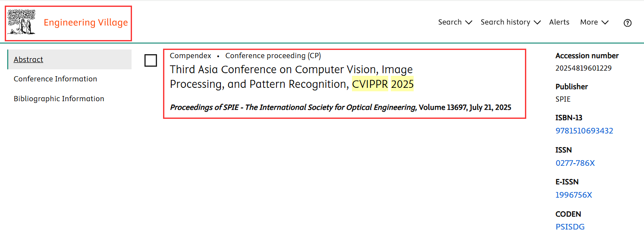Click the highlighted 2025 in the title

402,84
